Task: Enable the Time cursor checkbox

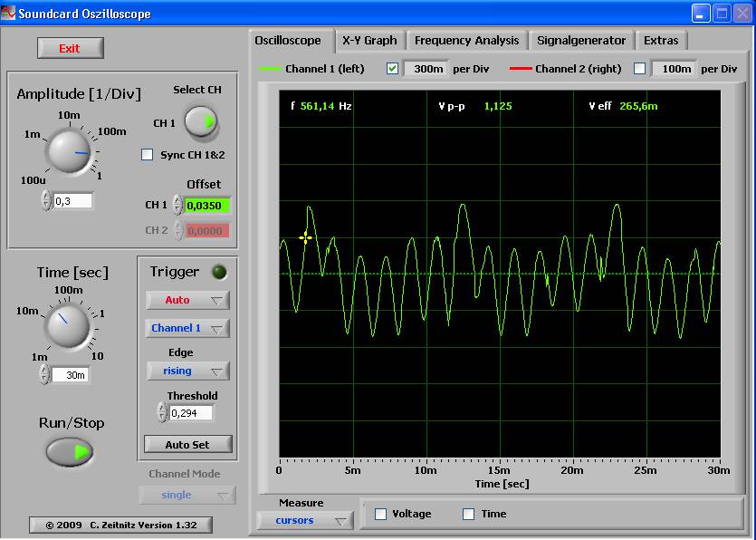Action: point(468,514)
